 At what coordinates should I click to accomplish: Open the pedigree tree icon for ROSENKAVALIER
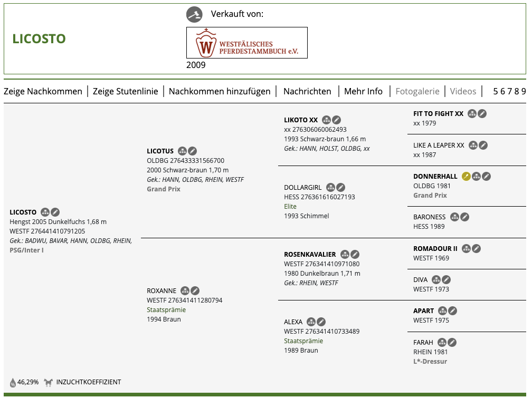[x=345, y=255]
